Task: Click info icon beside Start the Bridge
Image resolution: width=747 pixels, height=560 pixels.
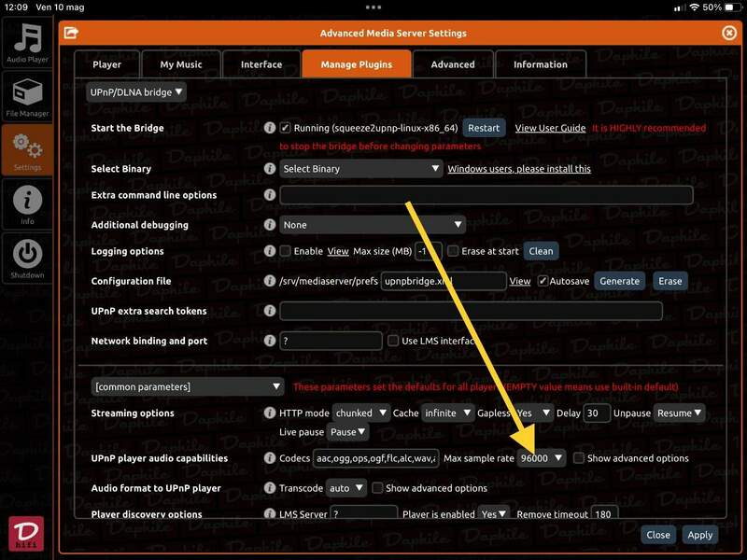Action: pos(270,128)
